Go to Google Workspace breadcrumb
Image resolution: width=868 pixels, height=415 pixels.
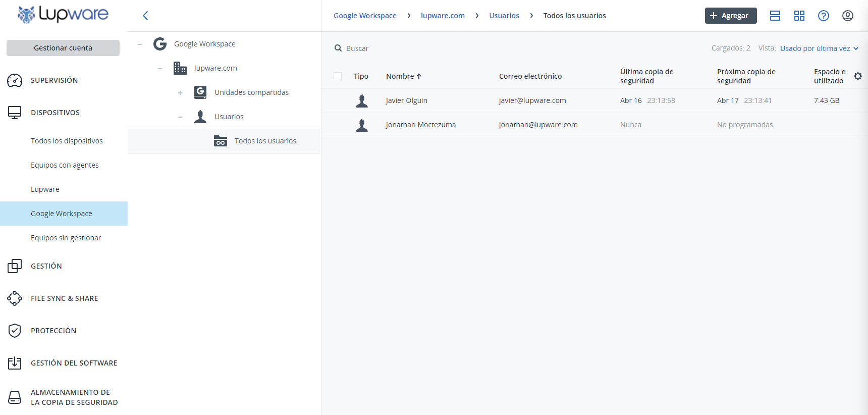click(365, 16)
